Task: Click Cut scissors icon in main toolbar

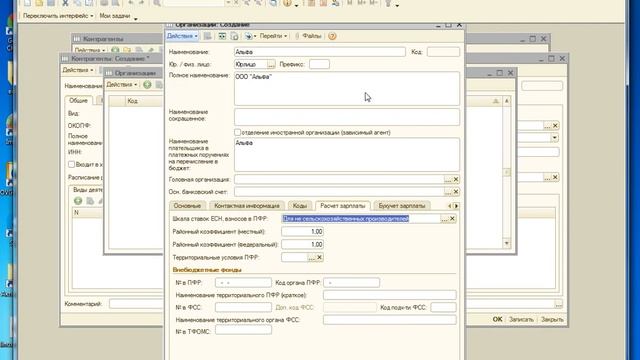Action: click(65, 3)
